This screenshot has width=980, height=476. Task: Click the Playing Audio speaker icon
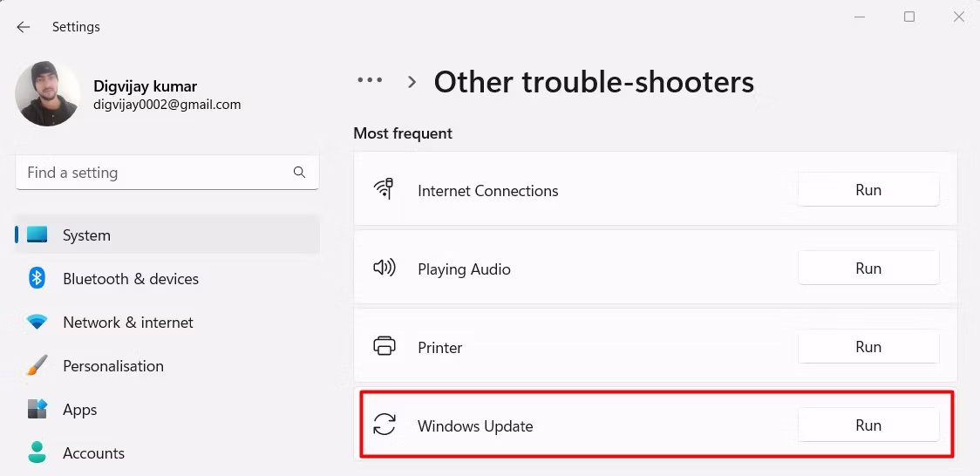[x=385, y=268]
